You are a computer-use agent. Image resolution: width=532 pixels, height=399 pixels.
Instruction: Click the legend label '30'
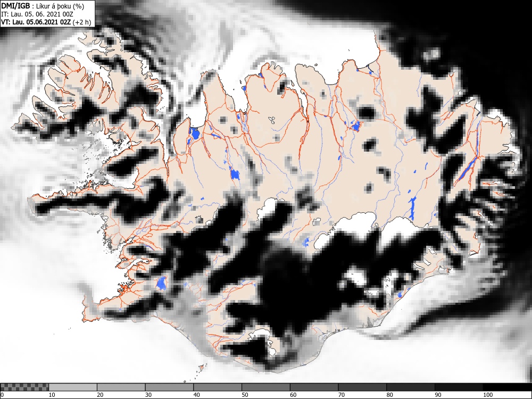[x=148, y=395]
